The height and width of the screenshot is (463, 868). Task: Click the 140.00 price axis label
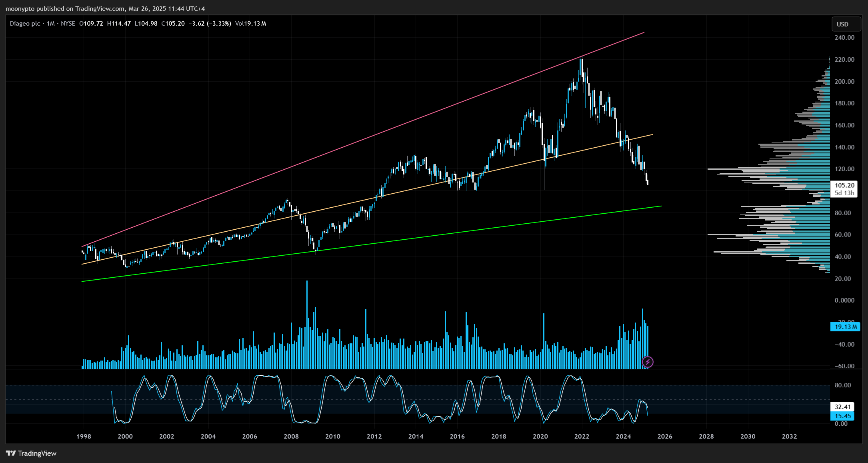click(x=844, y=147)
